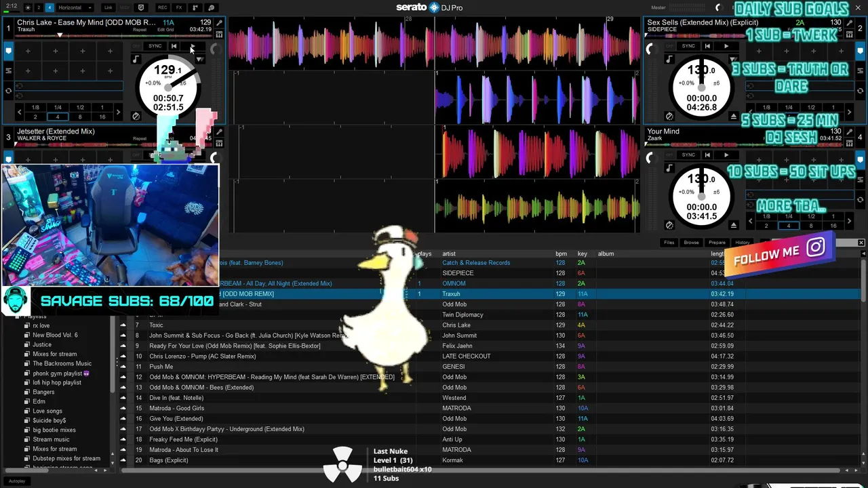868x488 pixels.
Task: Shift deck 4 loop sizes left arrow
Action: pyautogui.click(x=750, y=221)
